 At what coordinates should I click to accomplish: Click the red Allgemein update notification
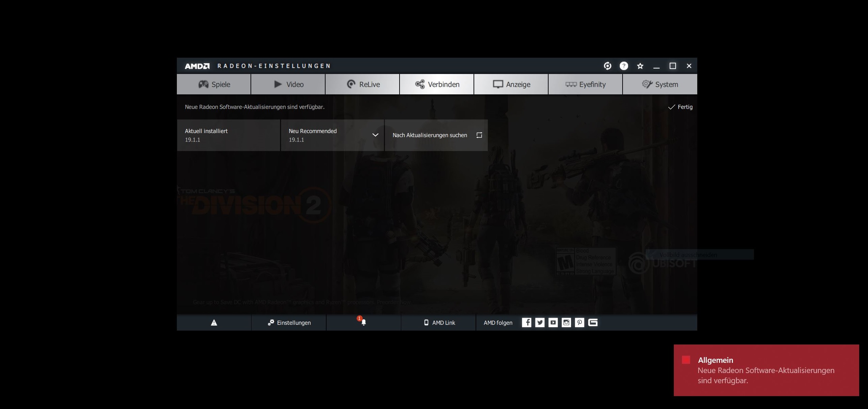766,370
